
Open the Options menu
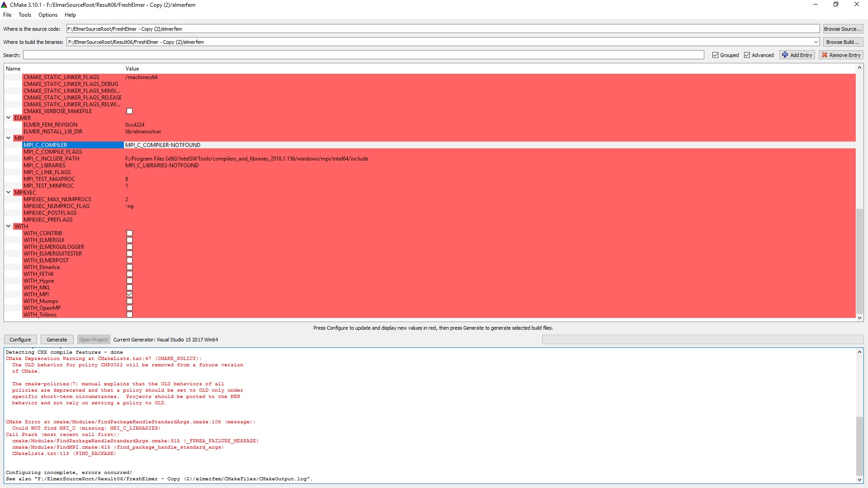coord(48,15)
